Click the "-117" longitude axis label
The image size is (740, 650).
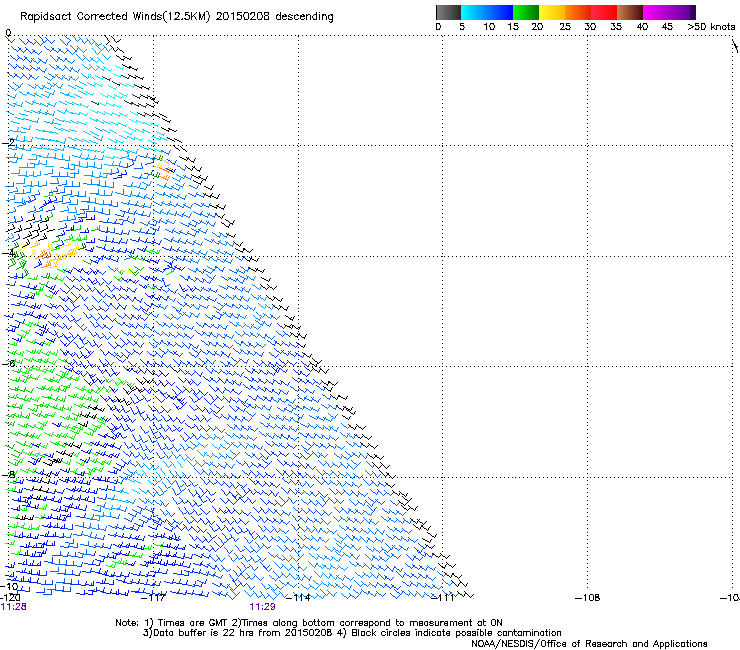click(x=154, y=598)
